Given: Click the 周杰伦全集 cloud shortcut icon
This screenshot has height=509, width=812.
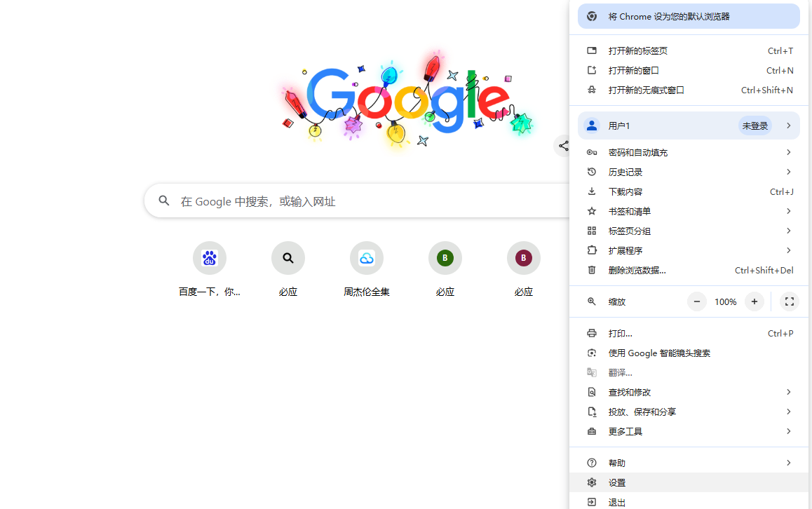Looking at the screenshot, I should (367, 257).
